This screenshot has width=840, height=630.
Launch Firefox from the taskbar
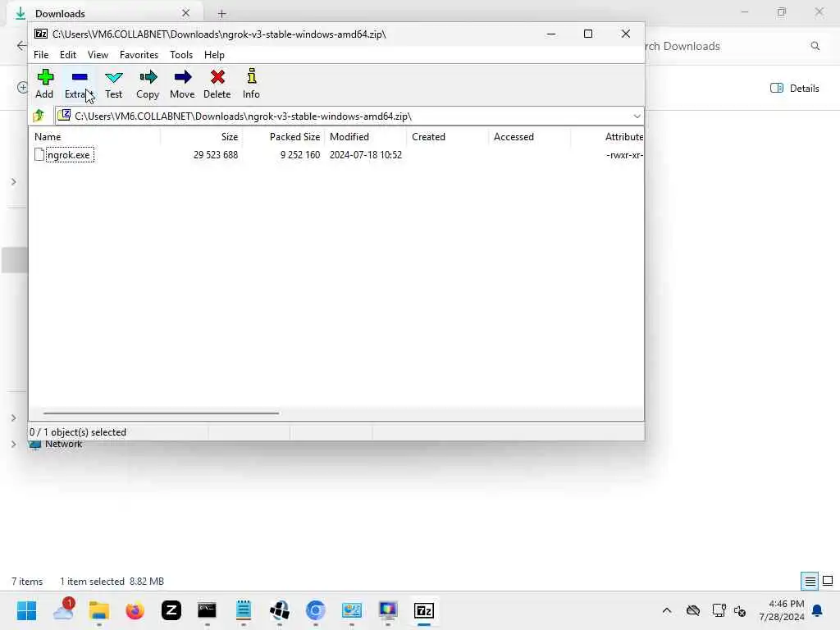click(x=135, y=610)
